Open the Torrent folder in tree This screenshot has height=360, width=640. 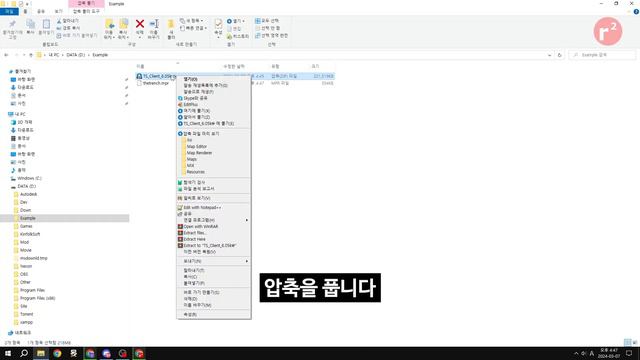tap(27, 314)
